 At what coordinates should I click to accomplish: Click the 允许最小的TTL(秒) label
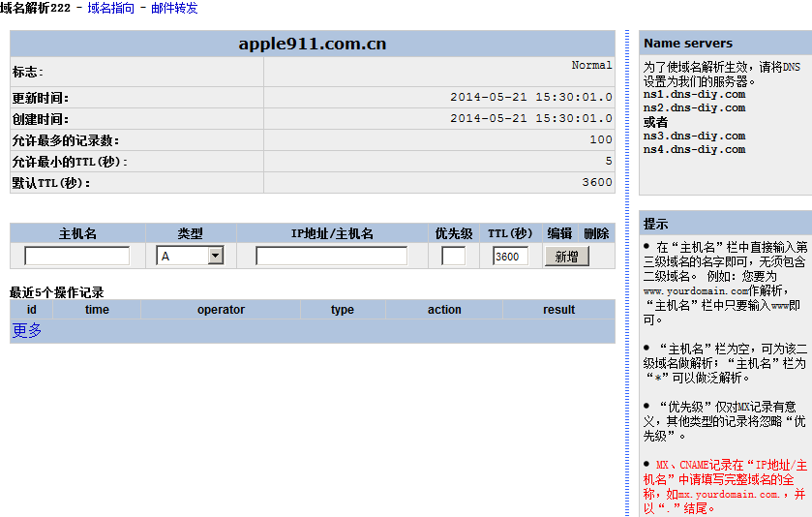click(70, 162)
